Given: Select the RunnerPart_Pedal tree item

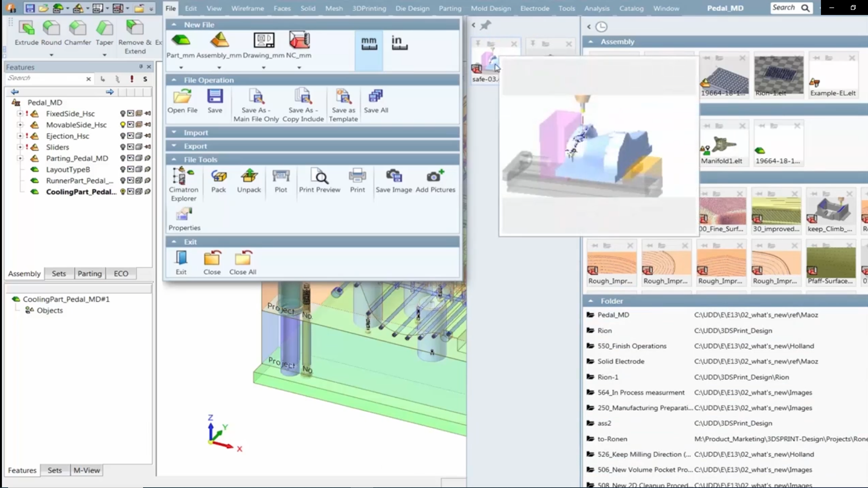Looking at the screenshot, I should [x=80, y=181].
